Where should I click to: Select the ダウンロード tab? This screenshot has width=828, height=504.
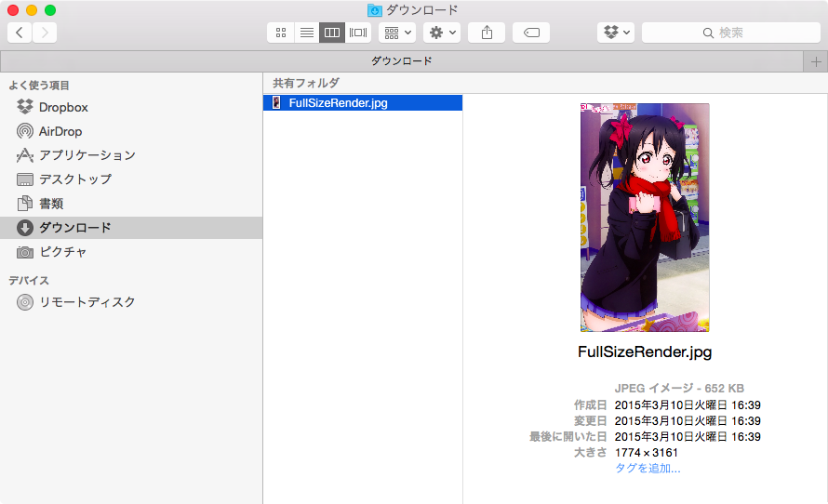(x=401, y=61)
